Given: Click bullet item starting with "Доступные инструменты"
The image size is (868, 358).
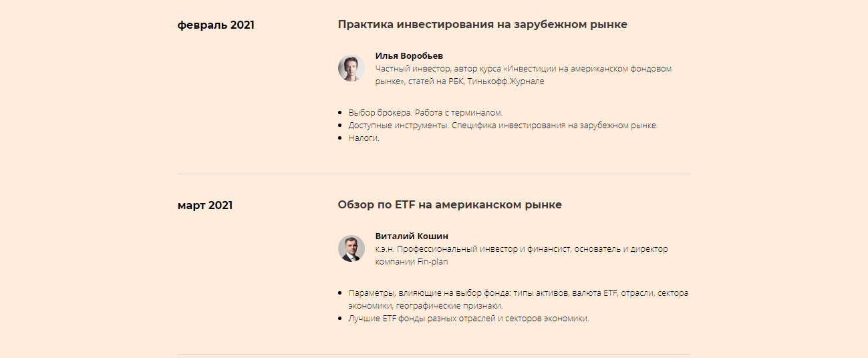Looking at the screenshot, I should click(502, 126).
